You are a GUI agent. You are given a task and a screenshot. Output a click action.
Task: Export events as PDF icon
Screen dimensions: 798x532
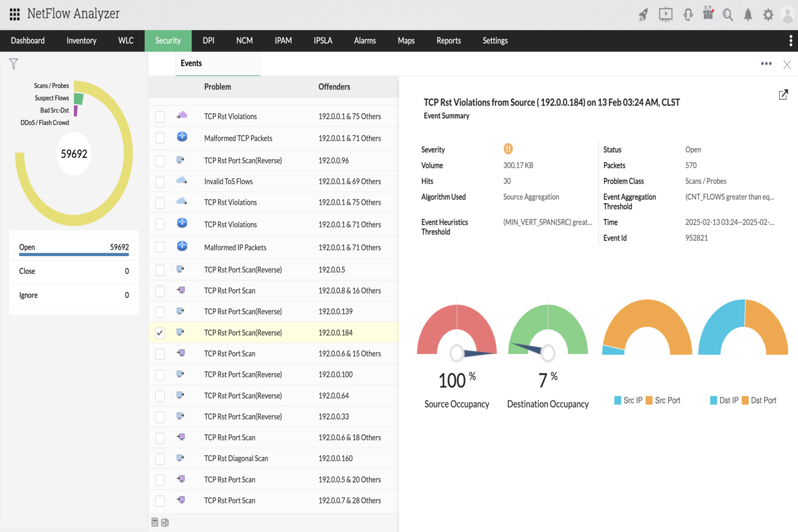coord(155,522)
